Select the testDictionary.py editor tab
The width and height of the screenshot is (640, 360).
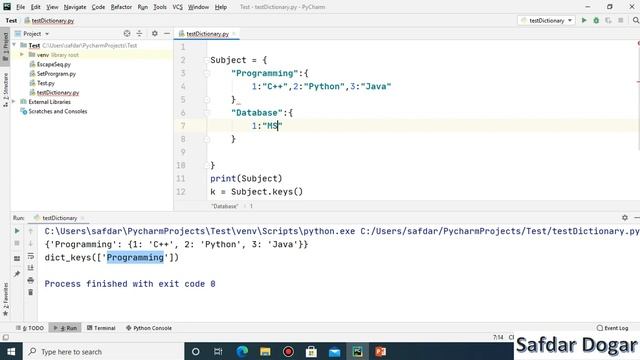click(x=207, y=34)
